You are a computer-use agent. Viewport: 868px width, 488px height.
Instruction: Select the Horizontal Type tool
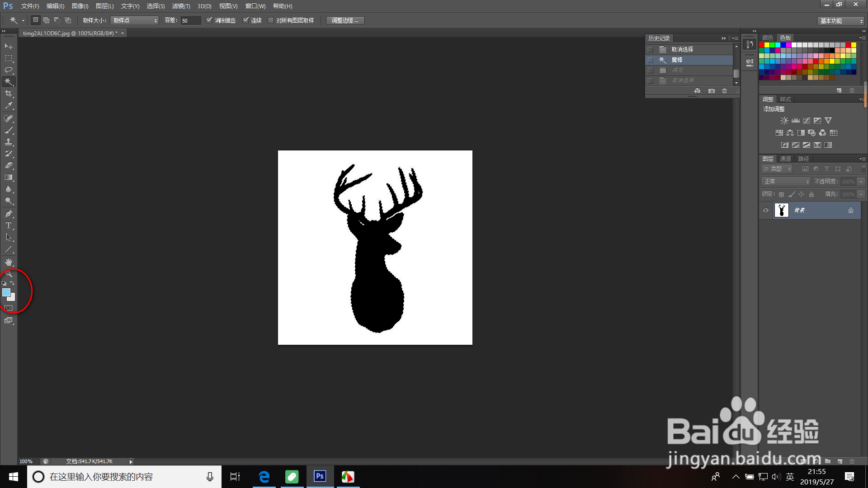(9, 225)
